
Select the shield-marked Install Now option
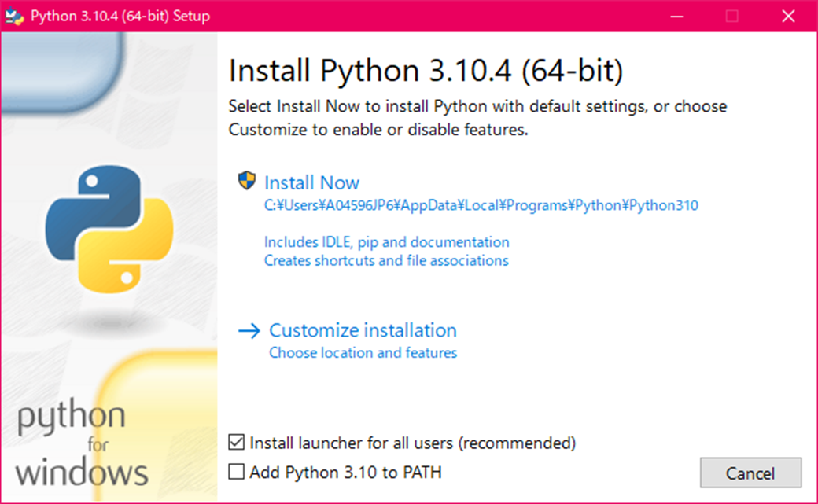[311, 182]
